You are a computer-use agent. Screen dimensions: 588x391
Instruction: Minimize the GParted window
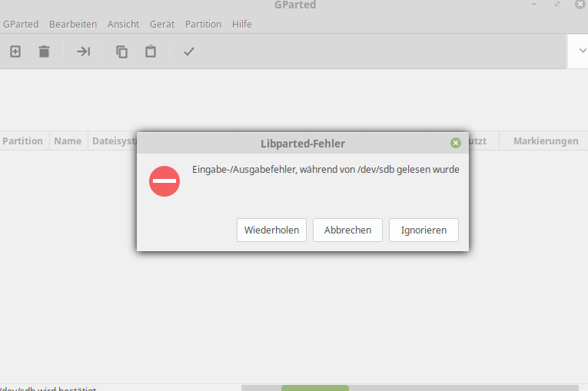(534, 4)
